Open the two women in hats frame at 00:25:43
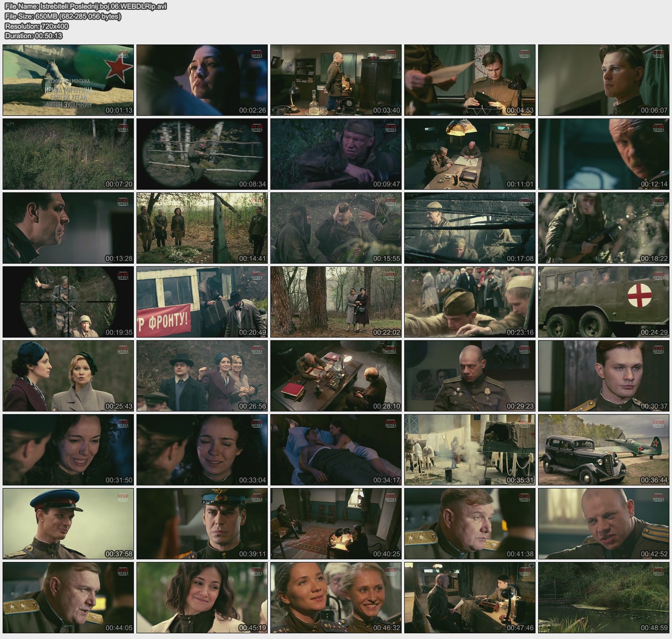This screenshot has width=672, height=639. 68,376
